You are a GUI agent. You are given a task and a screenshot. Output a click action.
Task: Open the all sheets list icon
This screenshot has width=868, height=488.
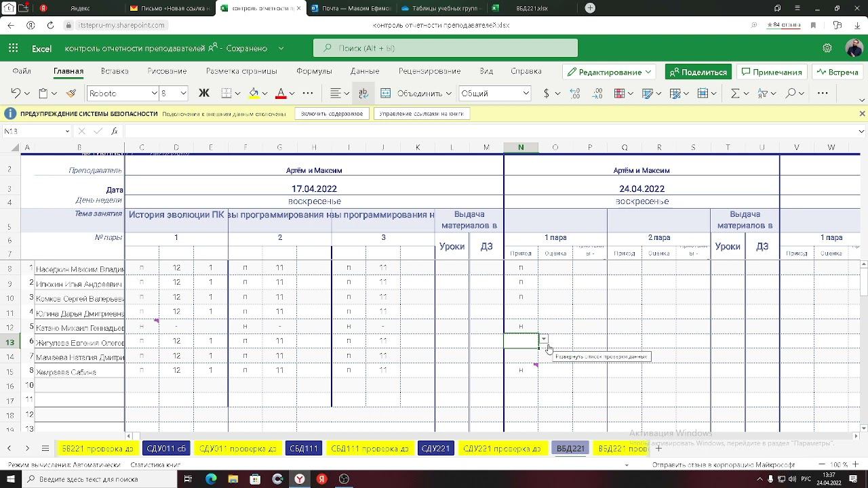tap(45, 448)
